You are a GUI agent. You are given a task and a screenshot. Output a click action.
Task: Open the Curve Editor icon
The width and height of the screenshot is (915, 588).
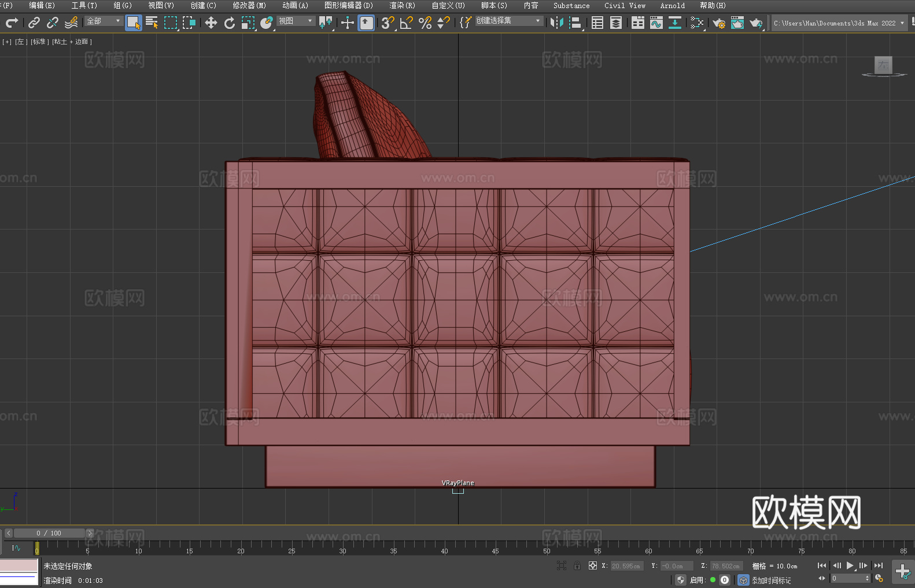point(656,23)
